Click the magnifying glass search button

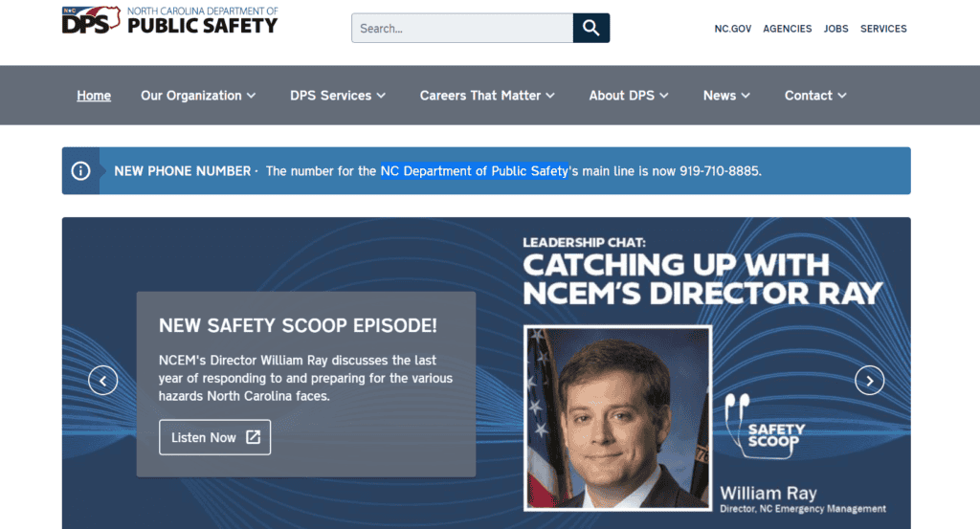pyautogui.click(x=590, y=28)
